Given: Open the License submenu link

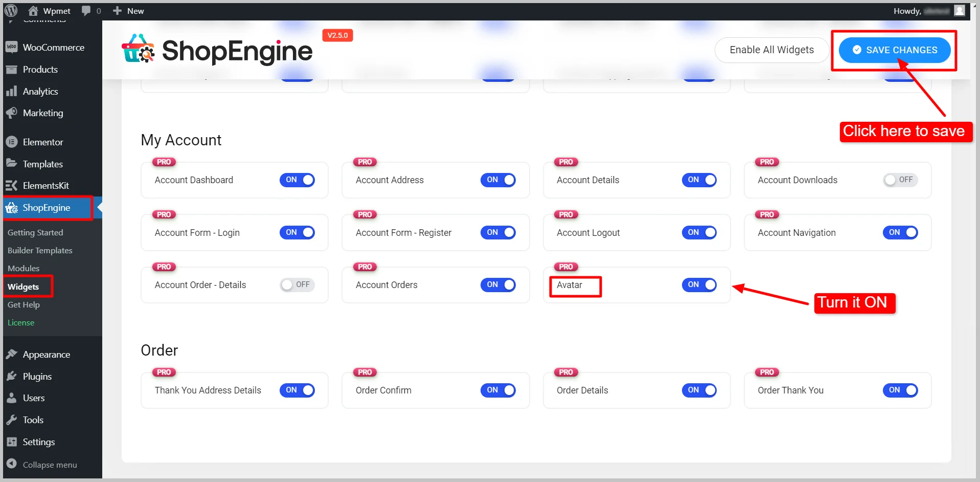Looking at the screenshot, I should pos(21,322).
